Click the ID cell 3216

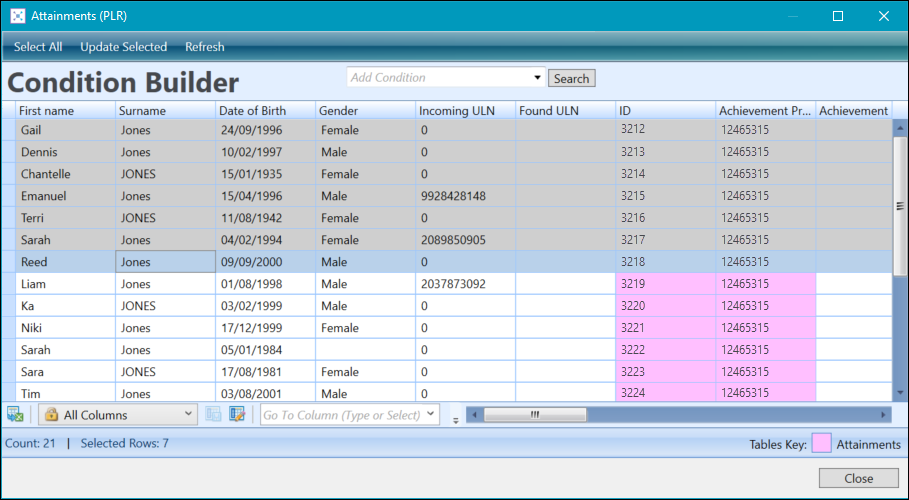[666, 218]
